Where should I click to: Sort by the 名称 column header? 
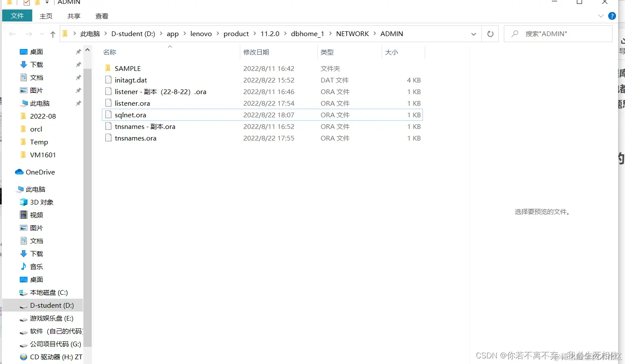coord(110,52)
